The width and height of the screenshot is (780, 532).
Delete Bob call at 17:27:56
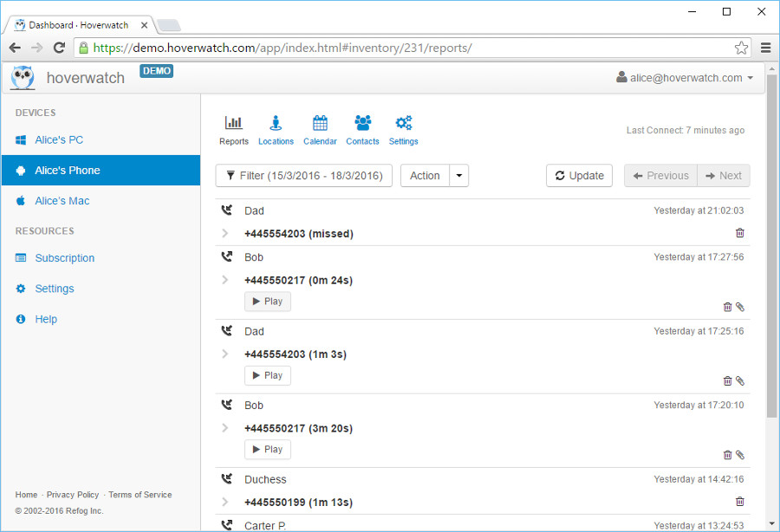727,307
